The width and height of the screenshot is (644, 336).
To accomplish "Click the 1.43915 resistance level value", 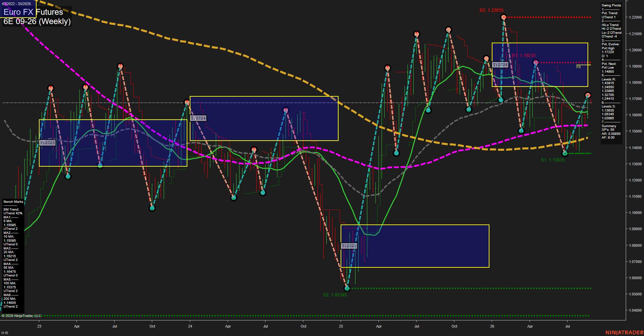I will [x=608, y=83].
